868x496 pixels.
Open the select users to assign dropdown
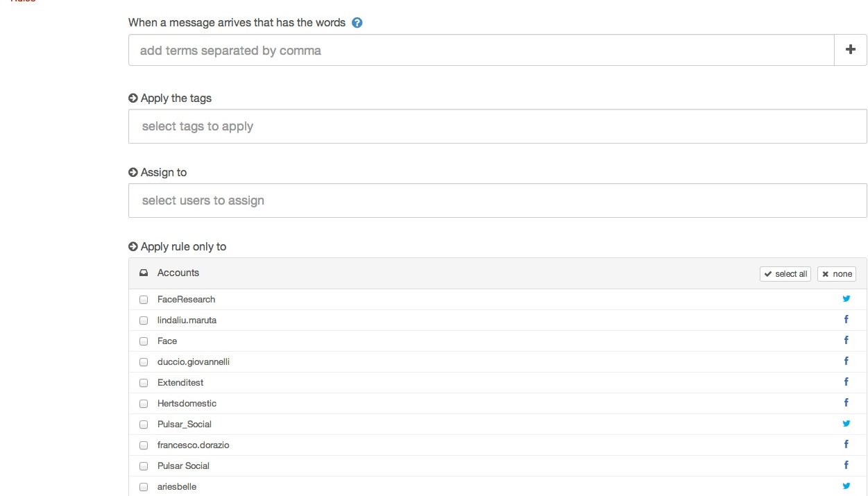pyautogui.click(x=497, y=200)
